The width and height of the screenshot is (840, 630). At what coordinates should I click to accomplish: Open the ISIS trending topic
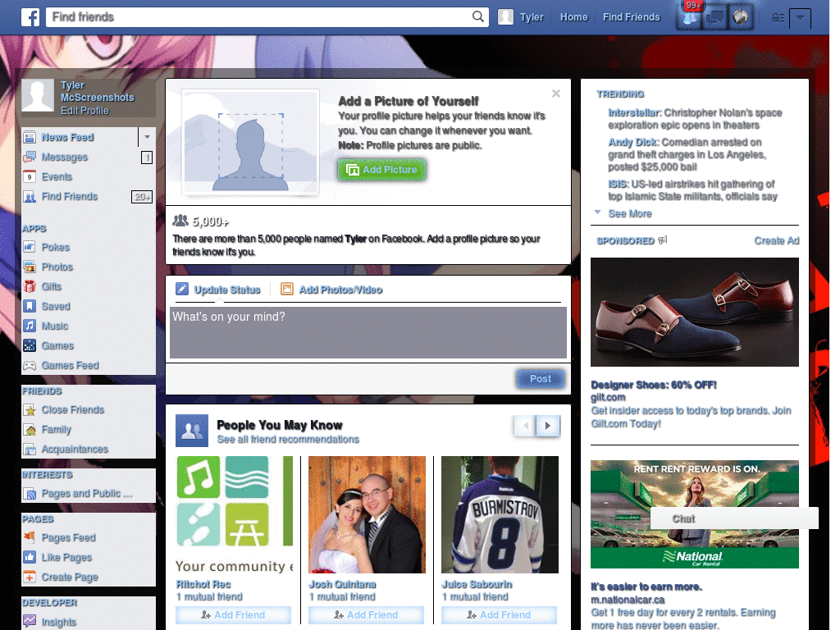coord(617,185)
